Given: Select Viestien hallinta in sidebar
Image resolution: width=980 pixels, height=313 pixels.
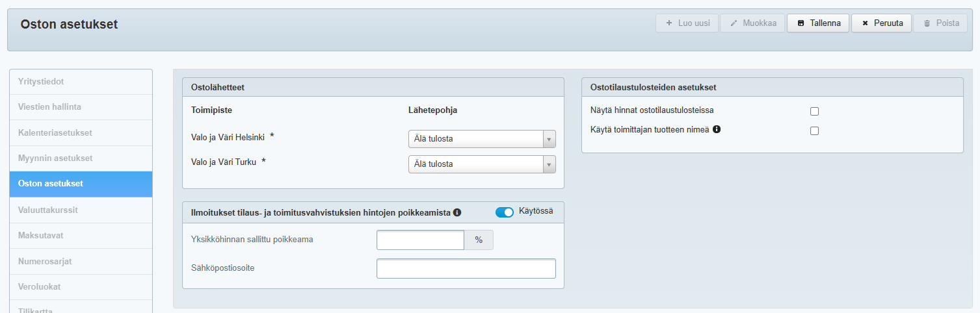Looking at the screenshot, I should [81, 107].
